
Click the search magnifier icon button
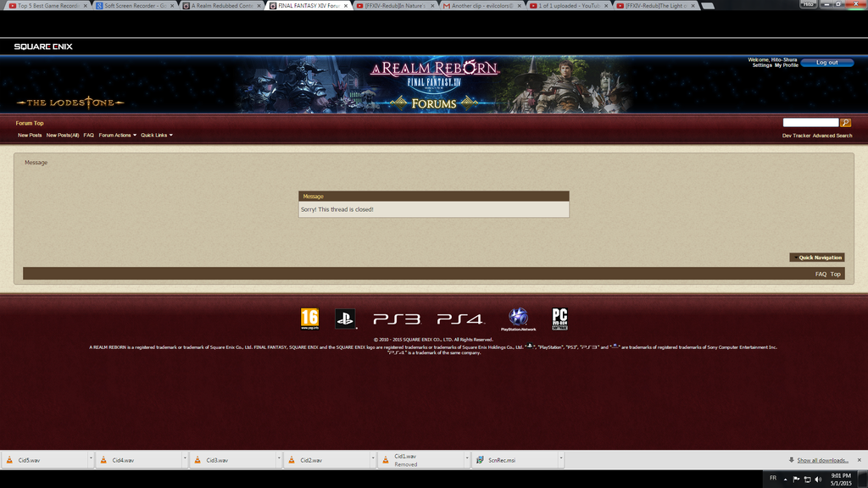pyautogui.click(x=845, y=123)
